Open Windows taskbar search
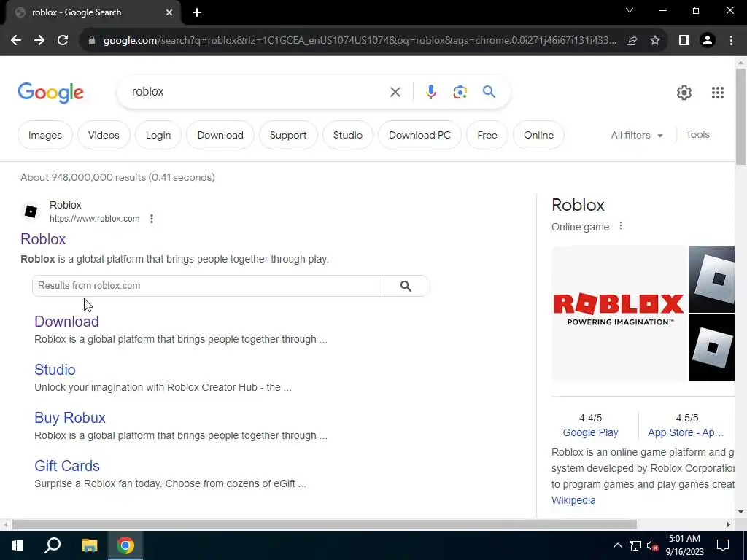Screen dimensions: 747x560 53,545
